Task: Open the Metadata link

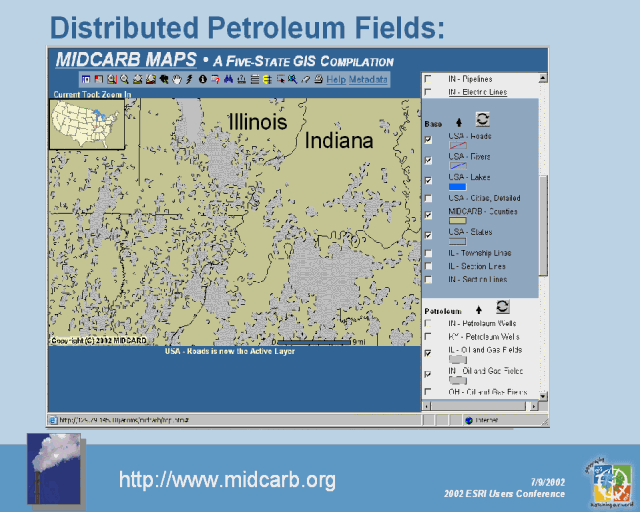Action: [x=368, y=80]
